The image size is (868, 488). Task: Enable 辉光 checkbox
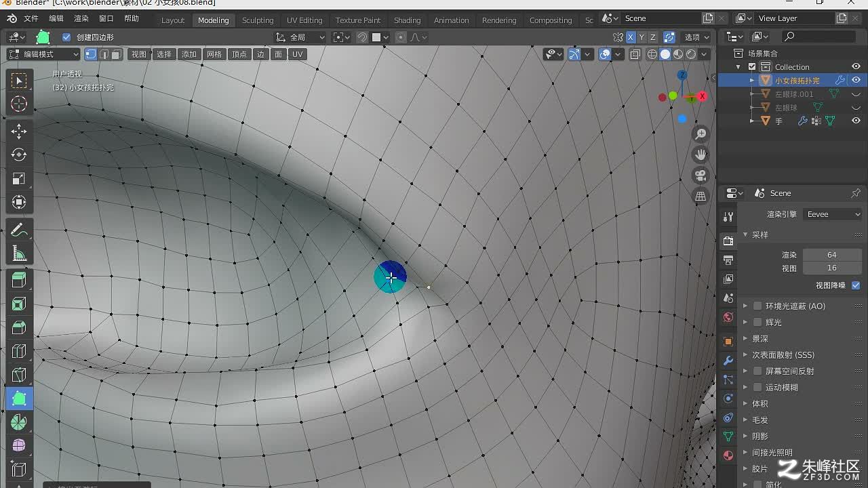[x=758, y=323]
